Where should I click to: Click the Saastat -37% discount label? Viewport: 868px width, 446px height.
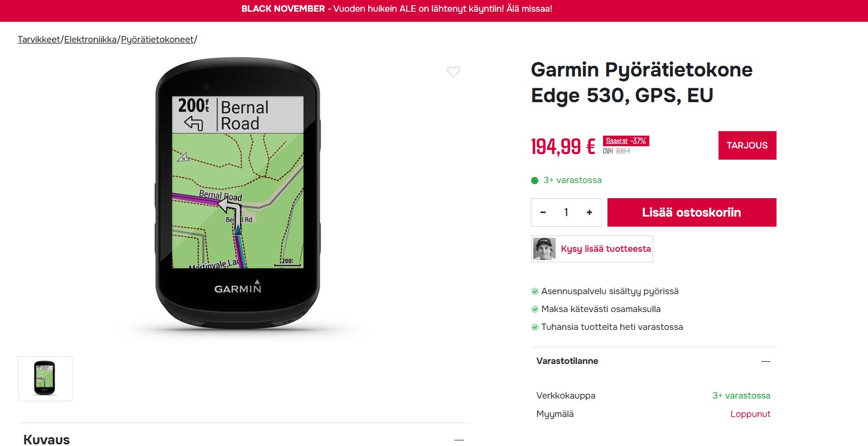(626, 141)
